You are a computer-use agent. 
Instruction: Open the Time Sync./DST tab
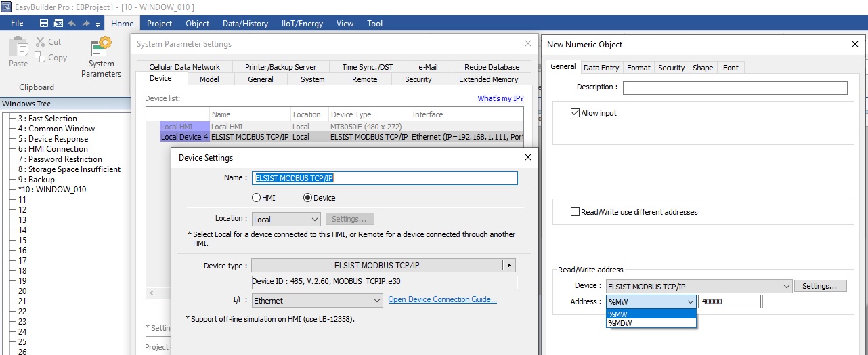pyautogui.click(x=367, y=67)
